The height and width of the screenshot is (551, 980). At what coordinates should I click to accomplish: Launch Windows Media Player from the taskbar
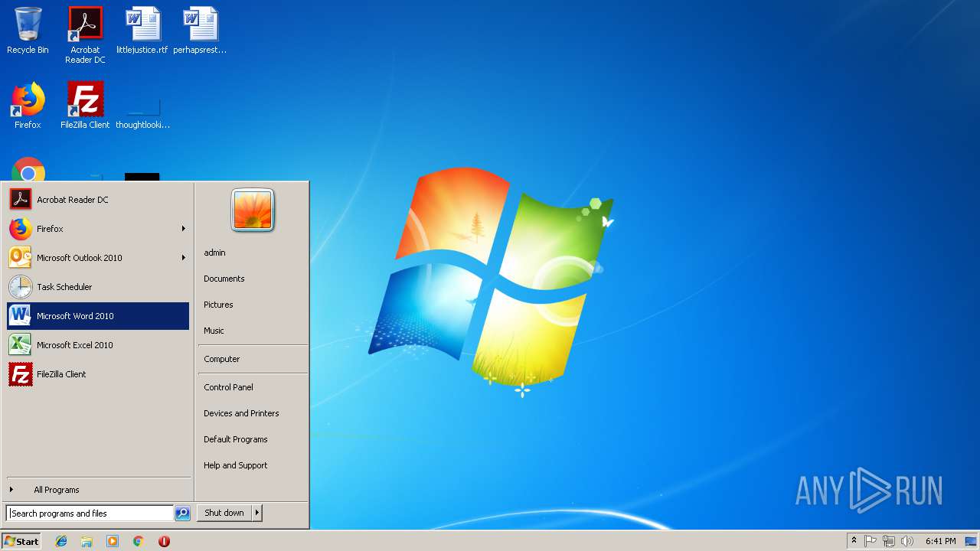(113, 541)
